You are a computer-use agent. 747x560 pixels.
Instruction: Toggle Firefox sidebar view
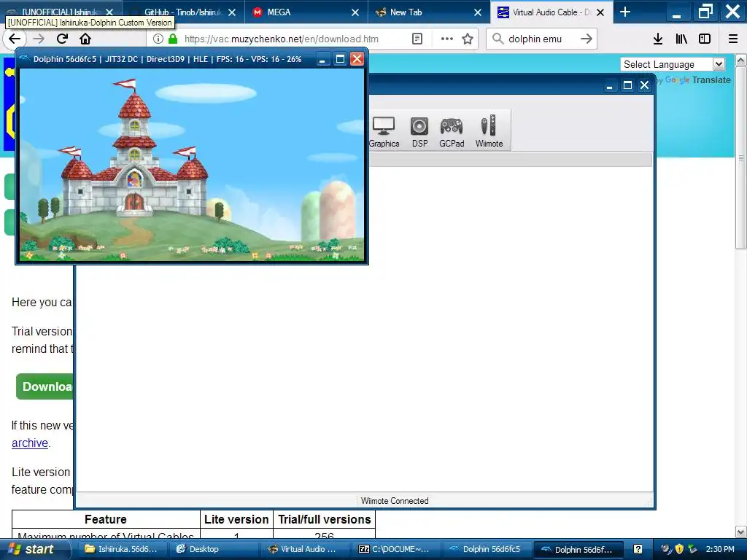point(705,39)
